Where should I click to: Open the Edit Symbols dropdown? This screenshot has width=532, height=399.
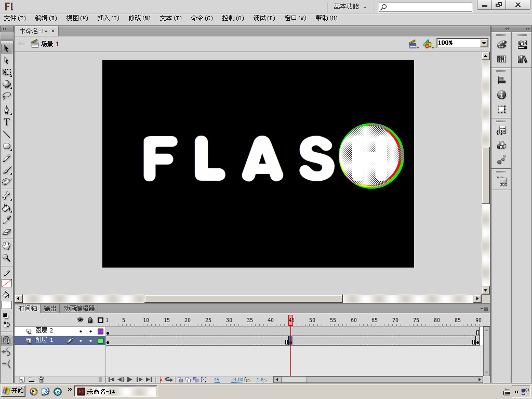(x=428, y=44)
